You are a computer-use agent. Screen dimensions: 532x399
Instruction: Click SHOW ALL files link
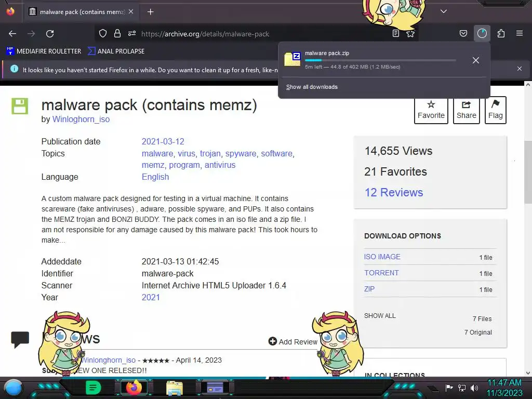380,315
